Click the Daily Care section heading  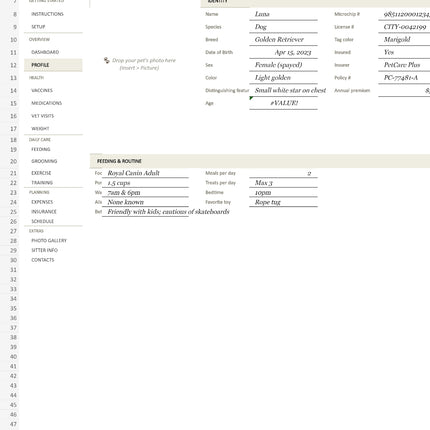[x=40, y=140]
